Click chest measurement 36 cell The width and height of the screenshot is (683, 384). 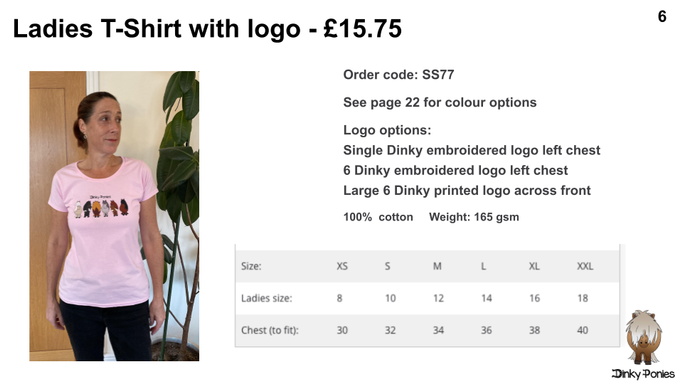point(486,330)
